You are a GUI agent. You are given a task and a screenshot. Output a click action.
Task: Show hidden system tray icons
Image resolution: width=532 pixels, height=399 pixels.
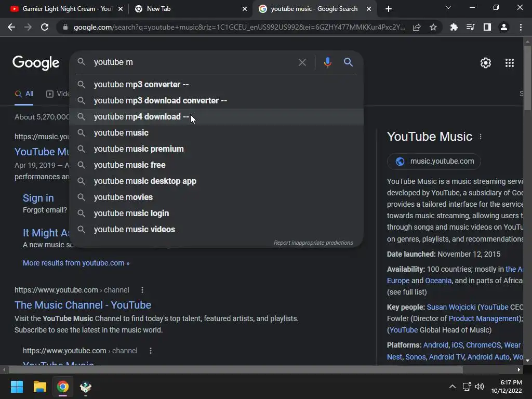tap(453, 387)
